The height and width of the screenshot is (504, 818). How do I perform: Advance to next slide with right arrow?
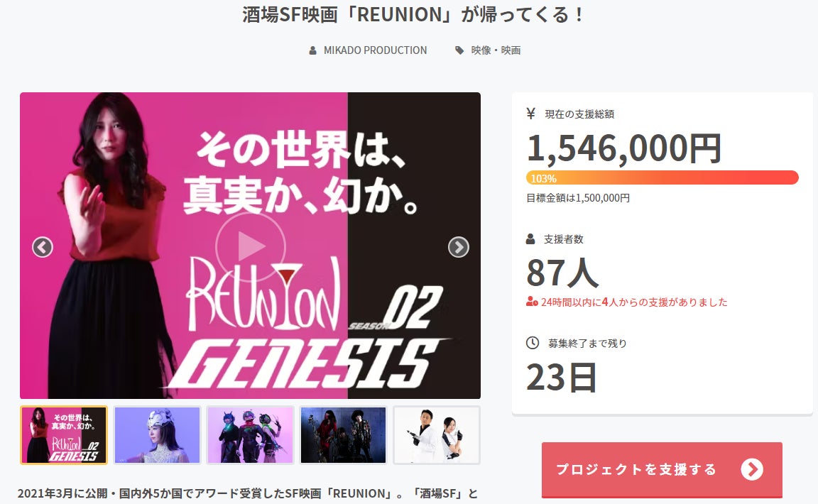[x=459, y=247]
